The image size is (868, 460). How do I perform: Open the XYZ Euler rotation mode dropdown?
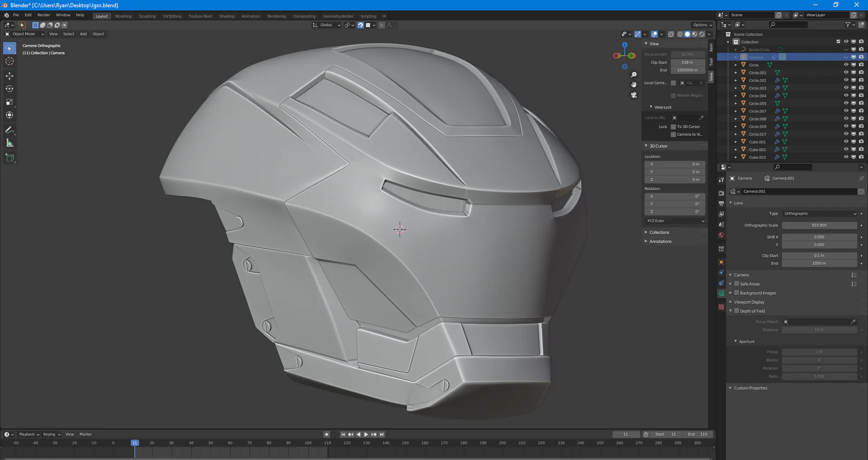pyautogui.click(x=675, y=221)
